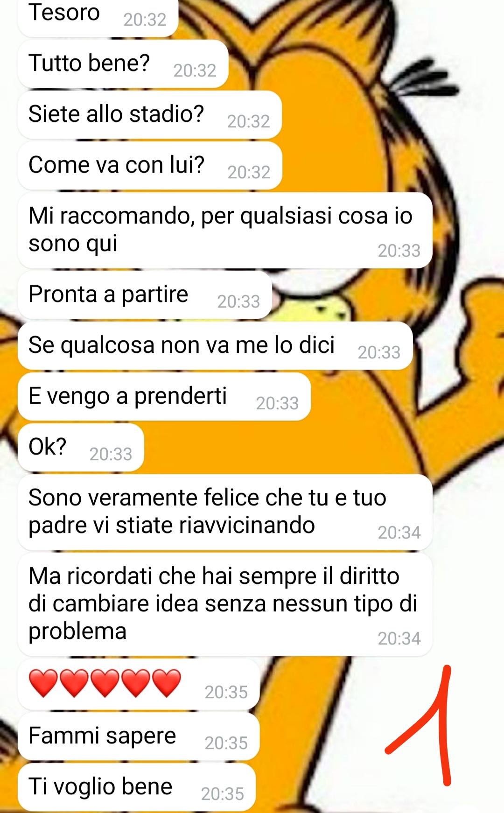Select the 'Sono veramente felice' message
The width and height of the screenshot is (504, 813).
pyautogui.click(x=225, y=512)
